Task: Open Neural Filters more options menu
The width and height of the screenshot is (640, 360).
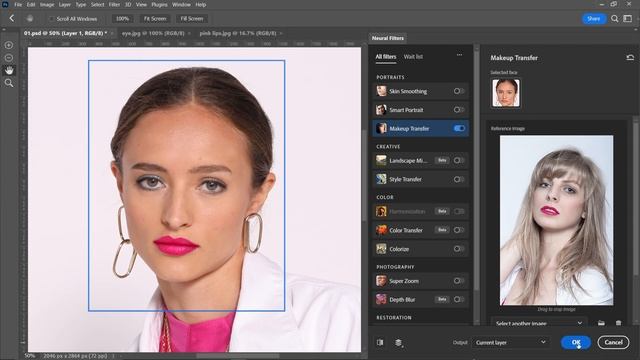Action: click(460, 55)
